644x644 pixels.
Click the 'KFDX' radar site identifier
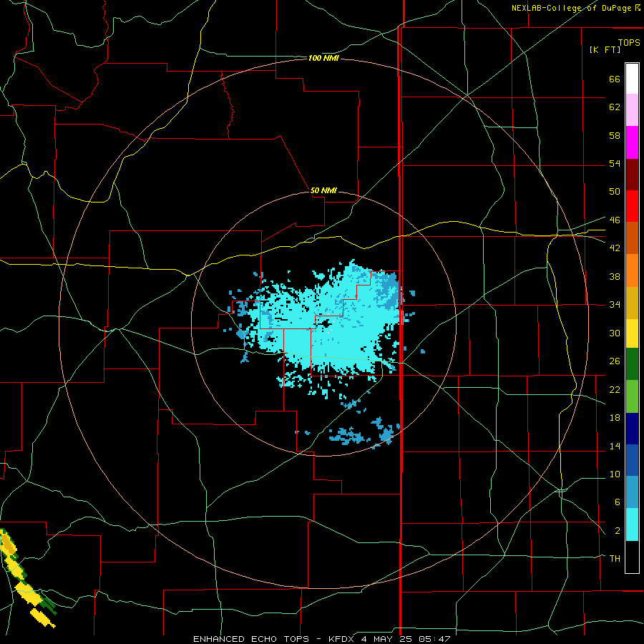click(x=343, y=639)
